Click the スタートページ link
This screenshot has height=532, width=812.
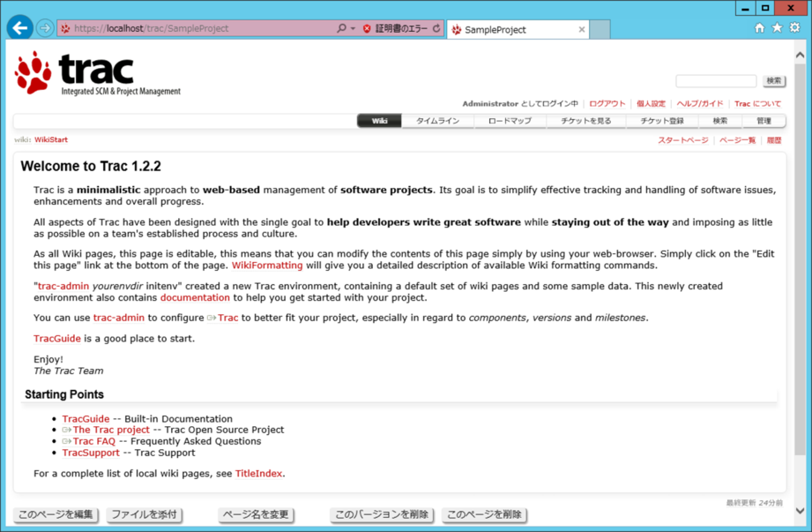coord(683,141)
